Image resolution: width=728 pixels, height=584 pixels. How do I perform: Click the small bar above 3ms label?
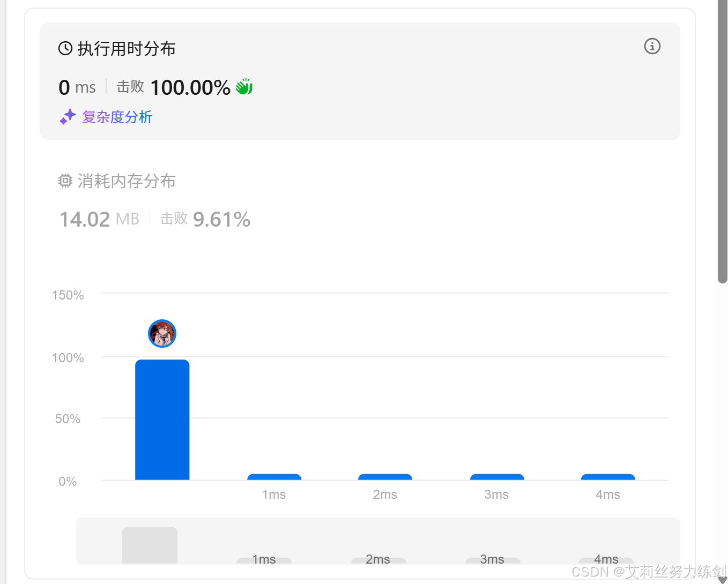pos(497,477)
